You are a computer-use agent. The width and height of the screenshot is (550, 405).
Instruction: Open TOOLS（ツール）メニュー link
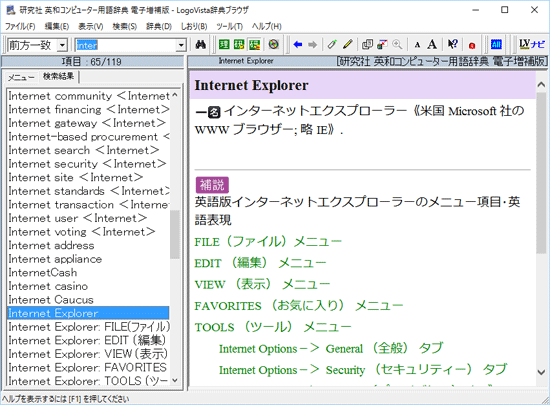point(273,327)
